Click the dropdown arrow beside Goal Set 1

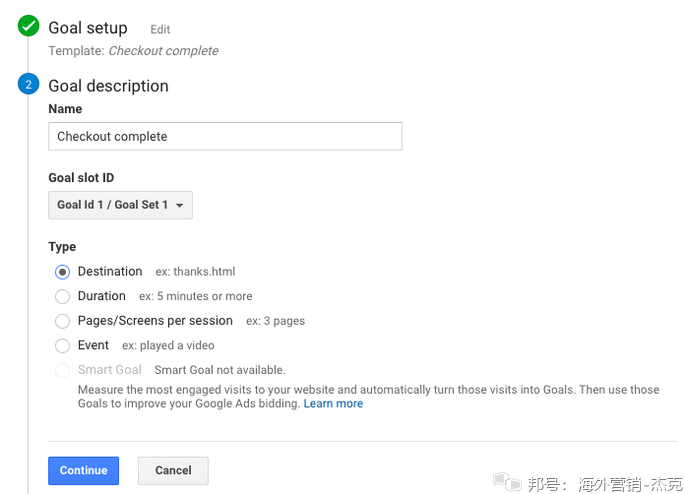coord(180,205)
